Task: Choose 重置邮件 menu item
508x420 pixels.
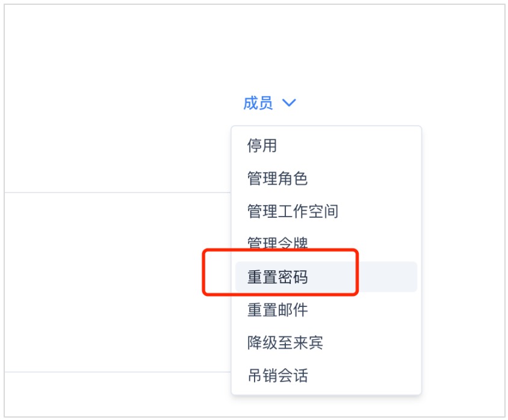Action: coord(277,310)
